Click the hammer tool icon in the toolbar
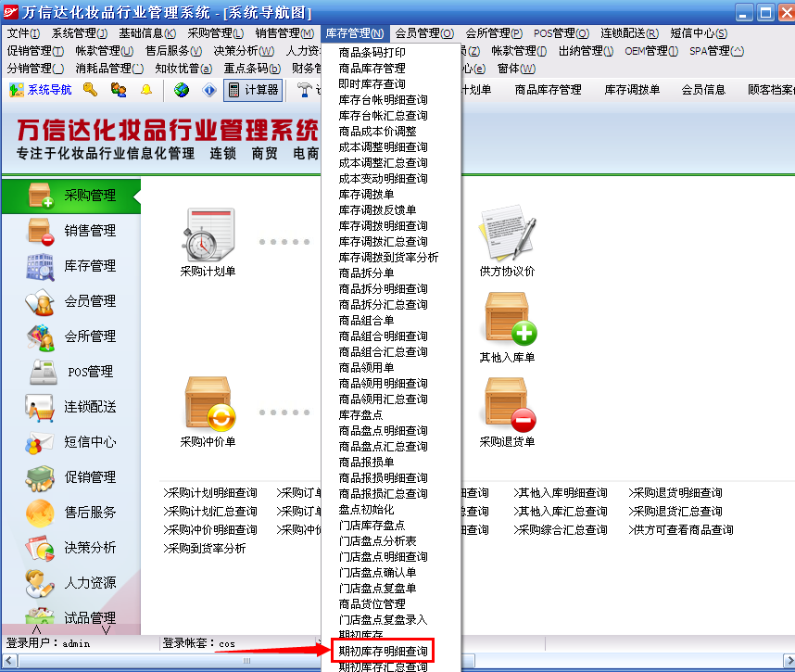This screenshot has width=795, height=672. click(x=304, y=90)
